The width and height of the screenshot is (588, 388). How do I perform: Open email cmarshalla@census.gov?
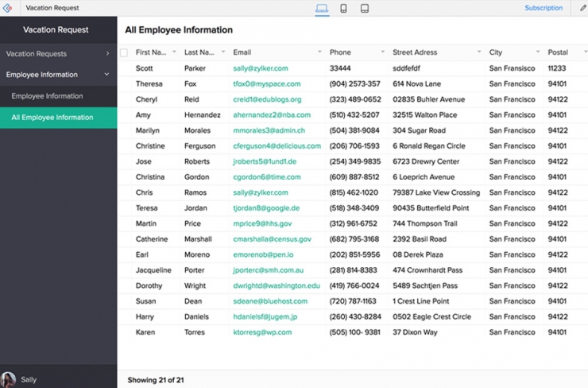[273, 239]
